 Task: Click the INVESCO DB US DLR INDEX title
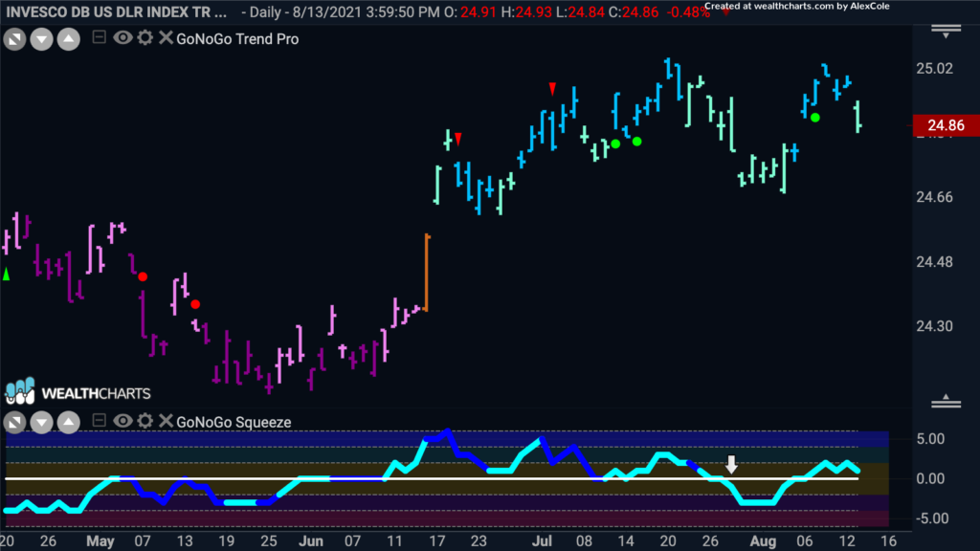point(117,11)
